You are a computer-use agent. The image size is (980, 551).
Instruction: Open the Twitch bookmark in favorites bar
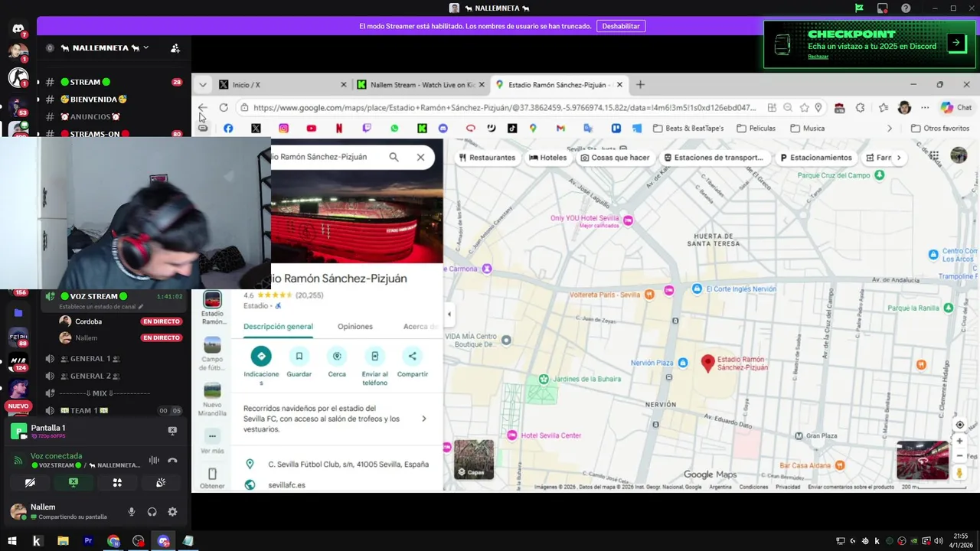(367, 129)
